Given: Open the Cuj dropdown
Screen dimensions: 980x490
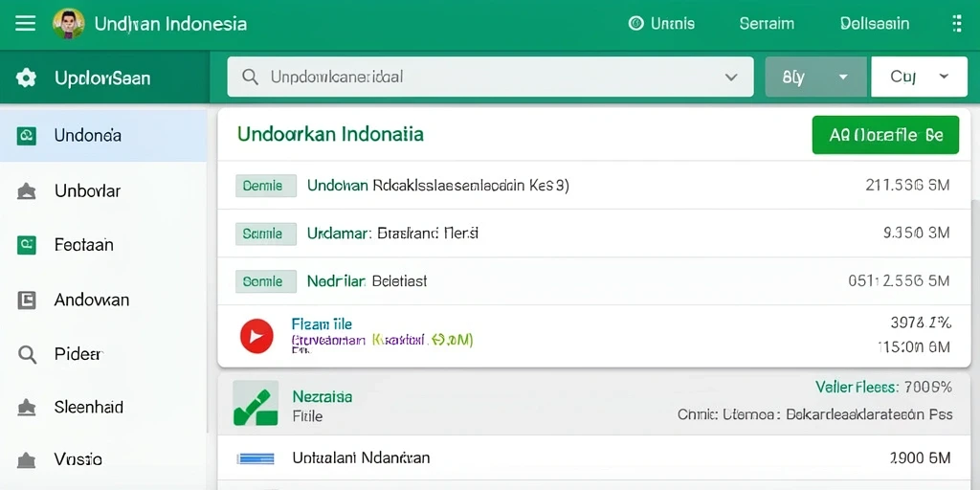Looking at the screenshot, I should 919,77.
